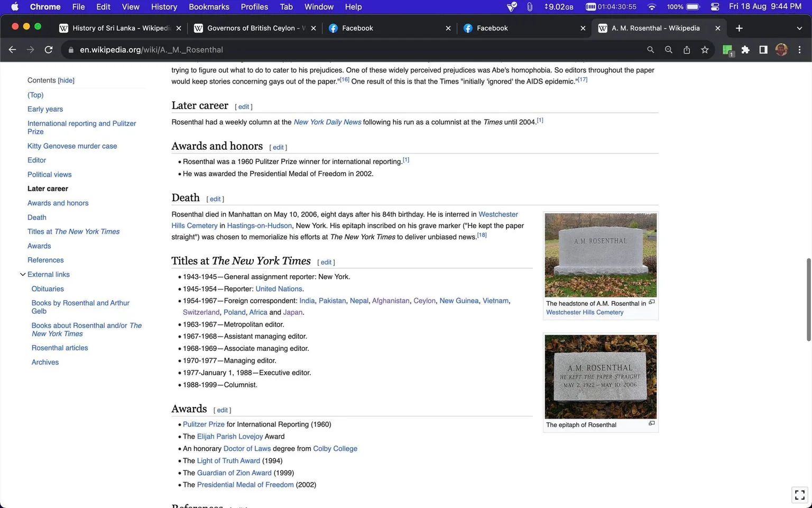The height and width of the screenshot is (508, 812).
Task: Enlarge the headstone image via expand icon
Action: 652,302
